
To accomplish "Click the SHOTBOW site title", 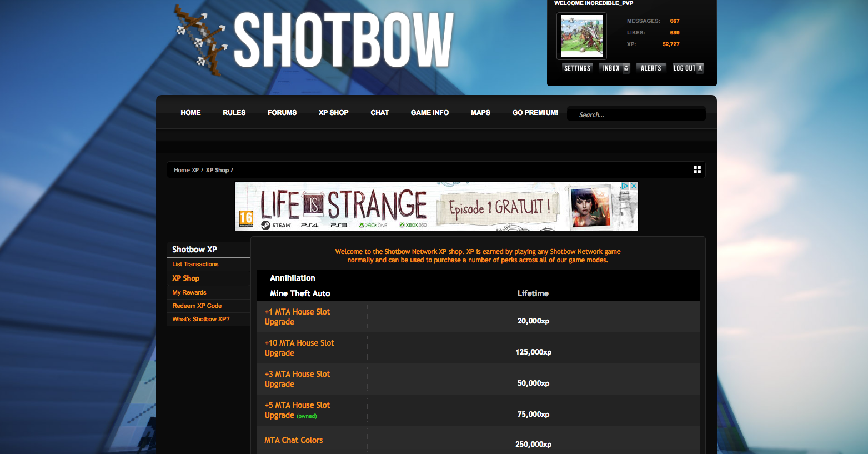I will tap(344, 40).
